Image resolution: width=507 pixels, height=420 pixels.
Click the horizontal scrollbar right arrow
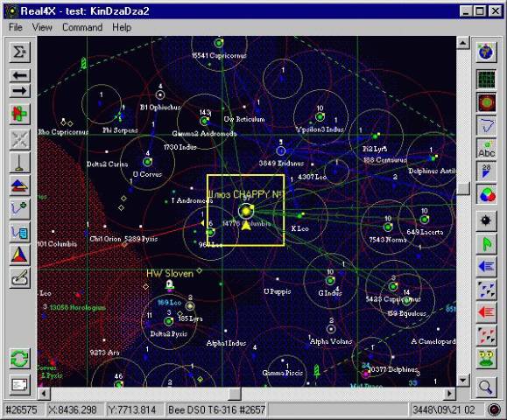pos(449,394)
